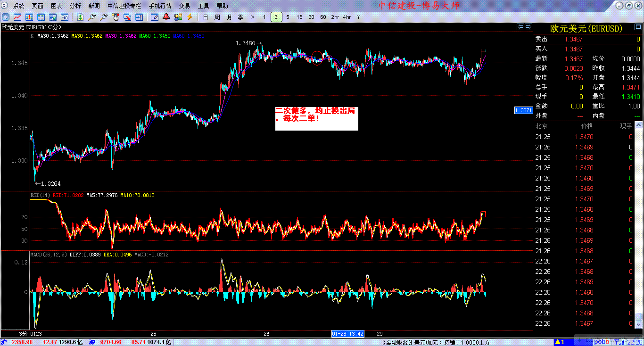Click the 1.3264 low price label
Image resolution: width=644 pixels, height=346 pixels.
[x=51, y=183]
